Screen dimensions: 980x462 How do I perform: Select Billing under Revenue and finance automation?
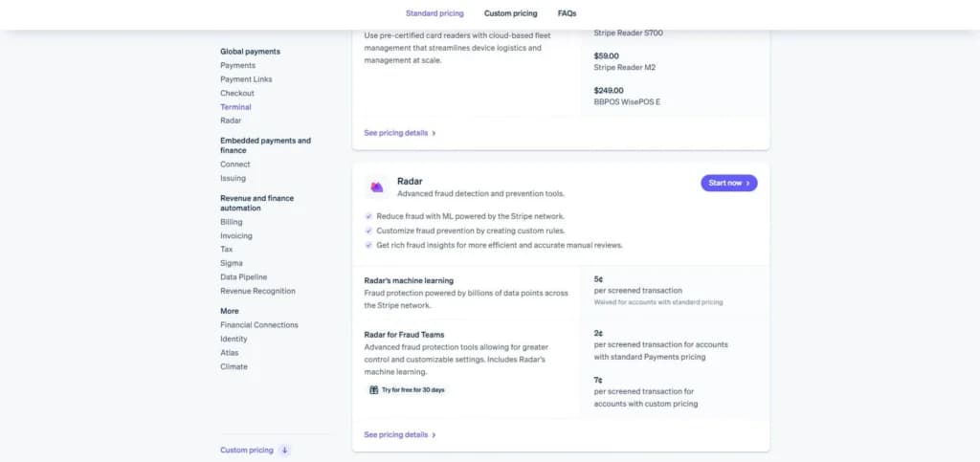[x=232, y=222]
